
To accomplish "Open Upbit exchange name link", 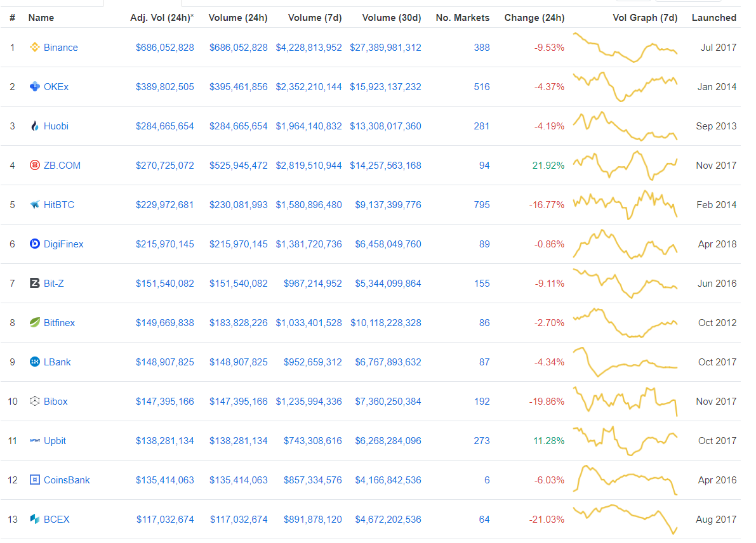I will click(x=55, y=441).
